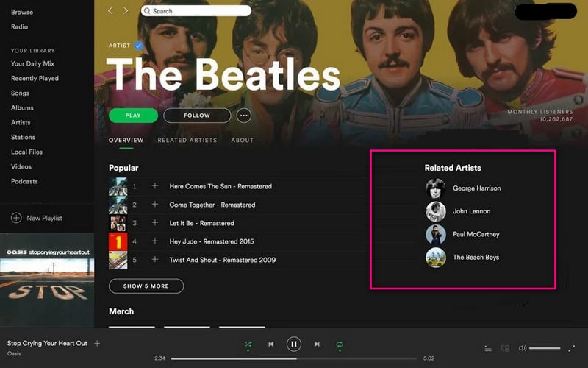Open the About tab
The image size is (588, 368).
(x=243, y=140)
